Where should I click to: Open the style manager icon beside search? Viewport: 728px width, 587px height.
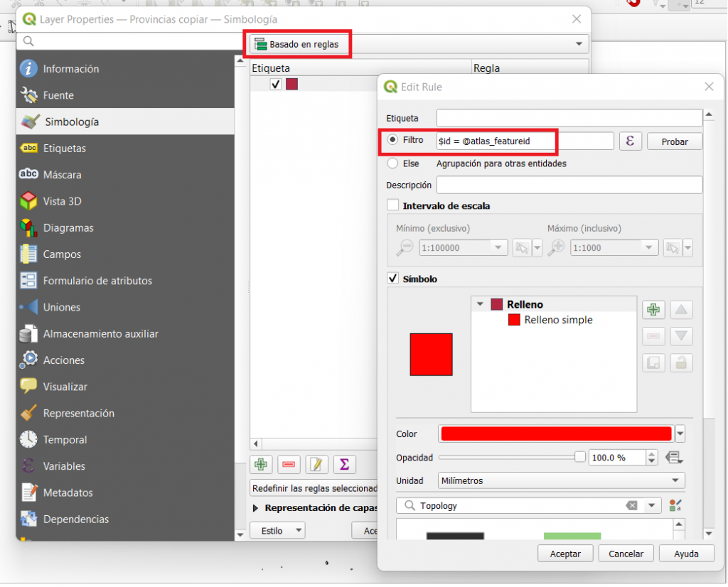675,506
